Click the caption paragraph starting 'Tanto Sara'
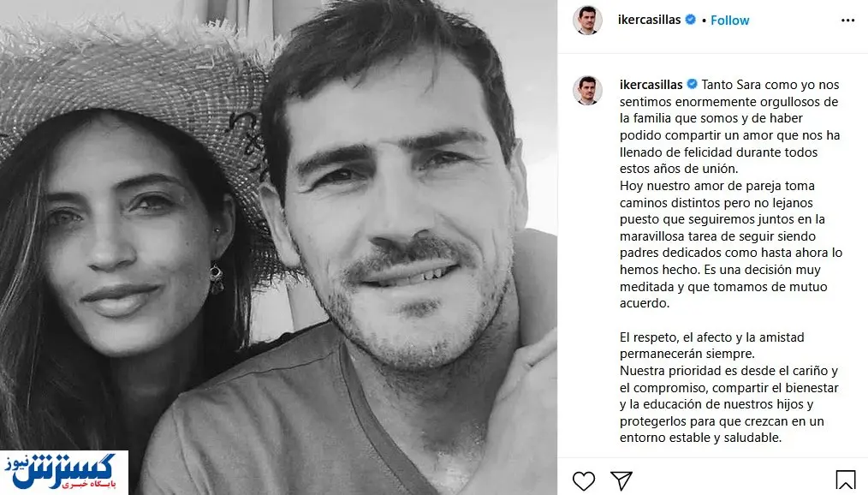Viewport: 868px width, 495px height. pyautogui.click(x=729, y=127)
